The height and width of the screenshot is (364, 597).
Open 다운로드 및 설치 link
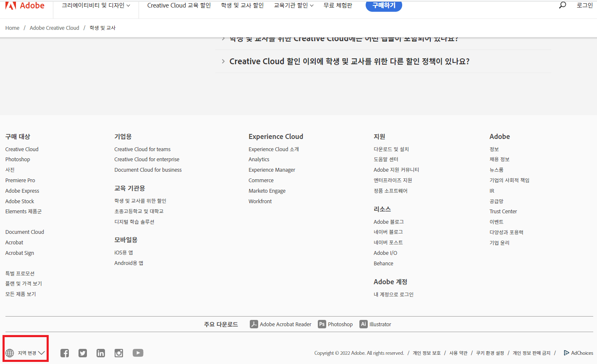coord(391,149)
